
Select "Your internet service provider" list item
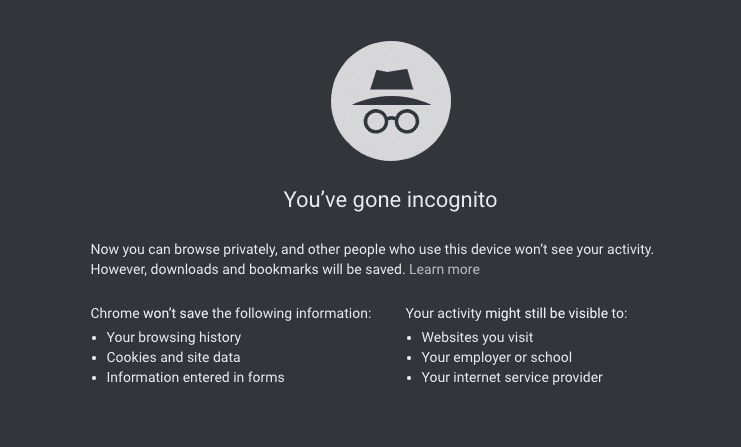512,377
